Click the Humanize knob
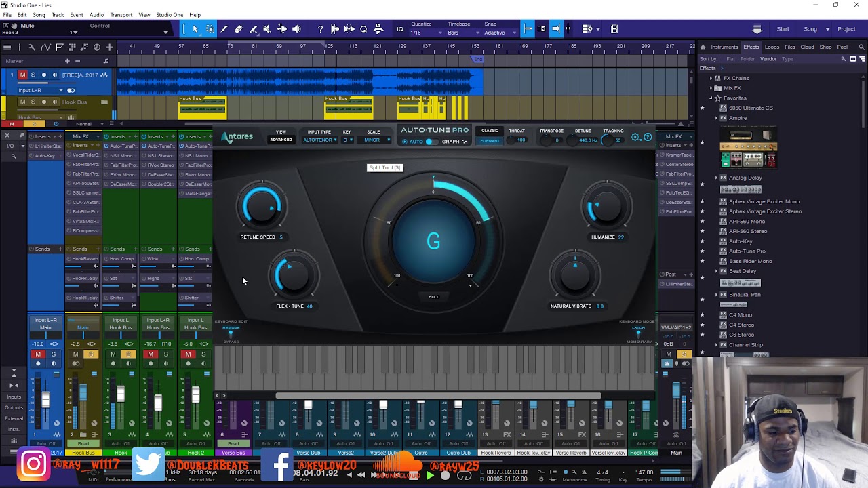Screen dimensions: 868x488 (606, 206)
